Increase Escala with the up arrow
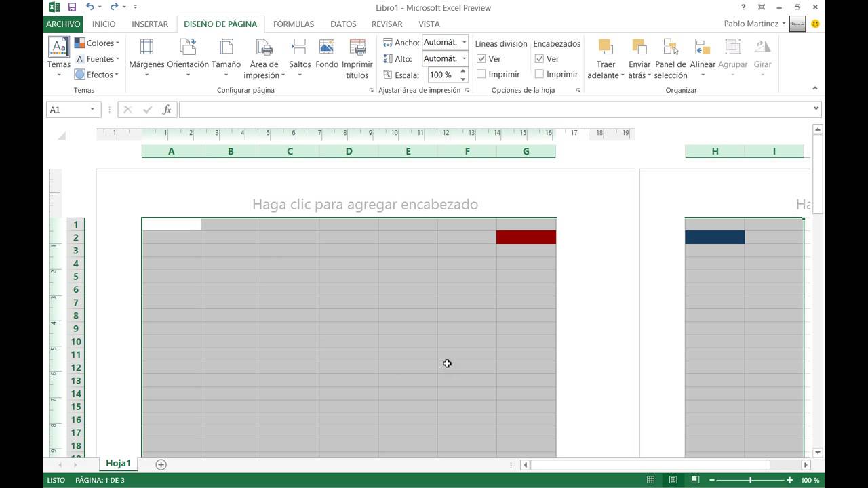The image size is (868, 488). click(x=464, y=71)
